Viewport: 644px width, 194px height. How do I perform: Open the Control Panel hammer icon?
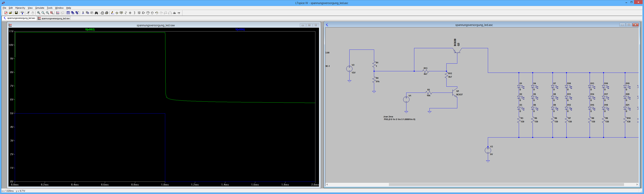pyautogui.click(x=22, y=13)
